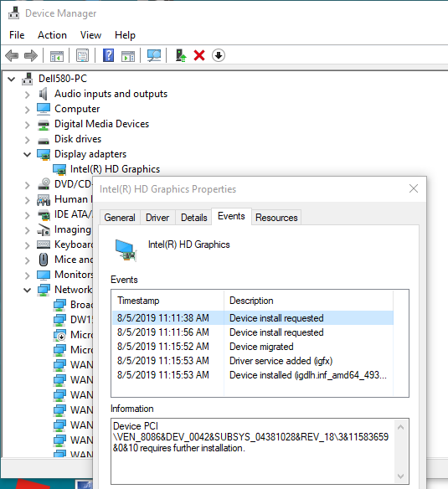The width and height of the screenshot is (448, 489).
Task: Click the Forward arrow in toolbar
Action: 31,56
